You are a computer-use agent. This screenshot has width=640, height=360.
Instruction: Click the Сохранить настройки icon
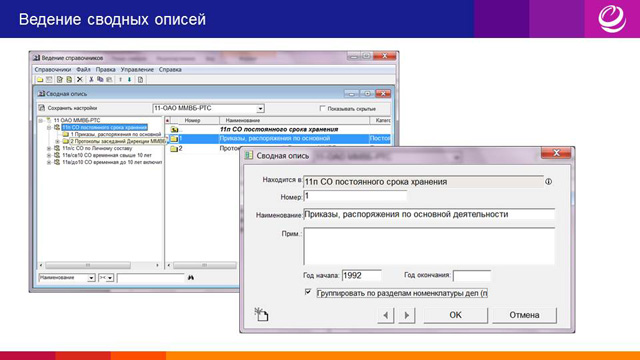pos(42,108)
